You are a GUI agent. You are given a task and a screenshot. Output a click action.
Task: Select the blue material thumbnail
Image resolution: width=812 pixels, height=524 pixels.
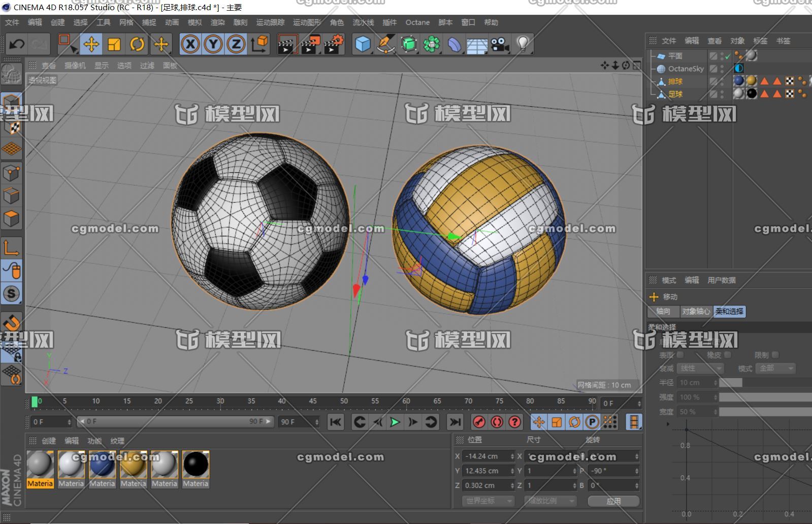(x=102, y=465)
